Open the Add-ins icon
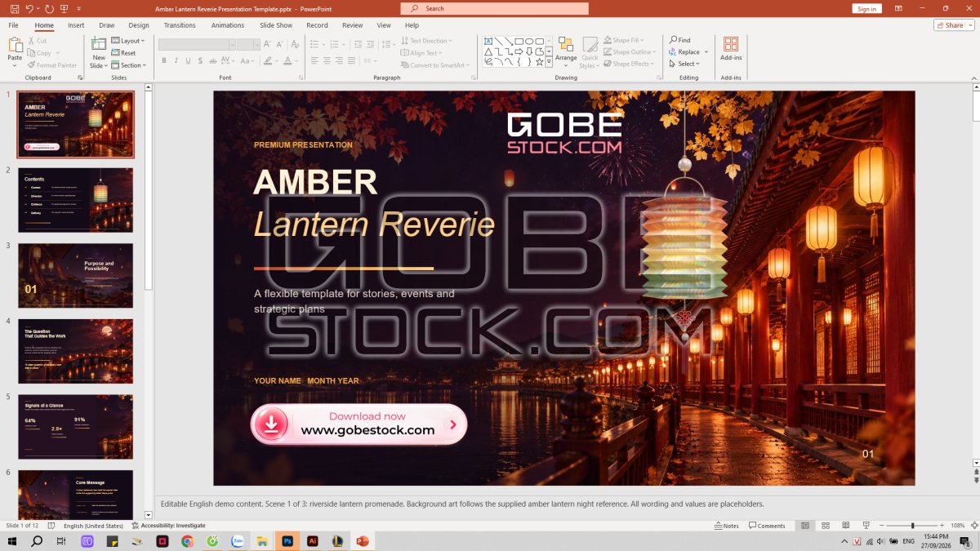Image resolution: width=980 pixels, height=551 pixels. [731, 44]
